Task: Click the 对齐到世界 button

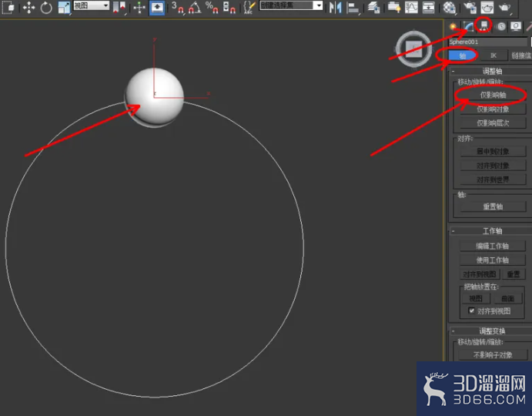Action: (x=493, y=179)
